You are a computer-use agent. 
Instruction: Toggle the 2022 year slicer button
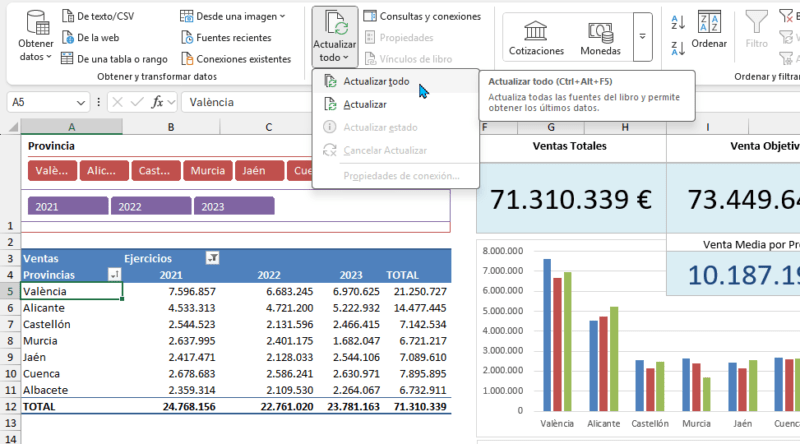(x=151, y=206)
